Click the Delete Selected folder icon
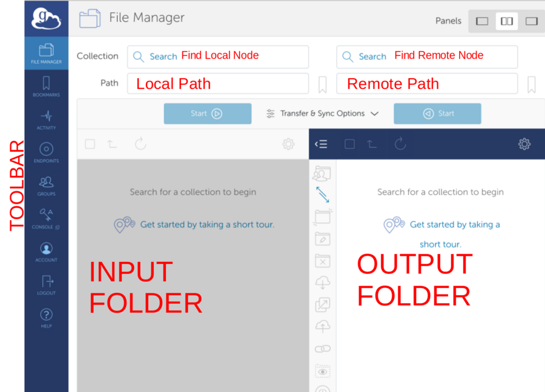The height and width of the screenshot is (392, 545). (x=323, y=261)
